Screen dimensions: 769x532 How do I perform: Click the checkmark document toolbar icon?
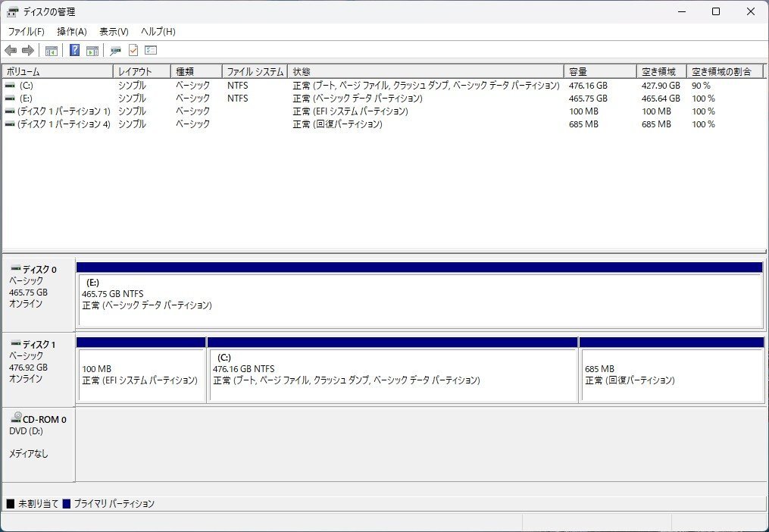(133, 50)
